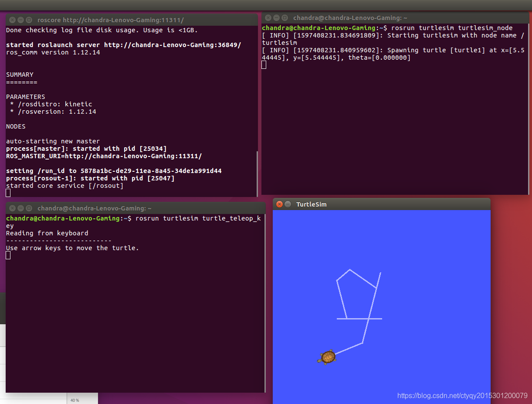Maximize the roscore terminal window

[x=29, y=20]
